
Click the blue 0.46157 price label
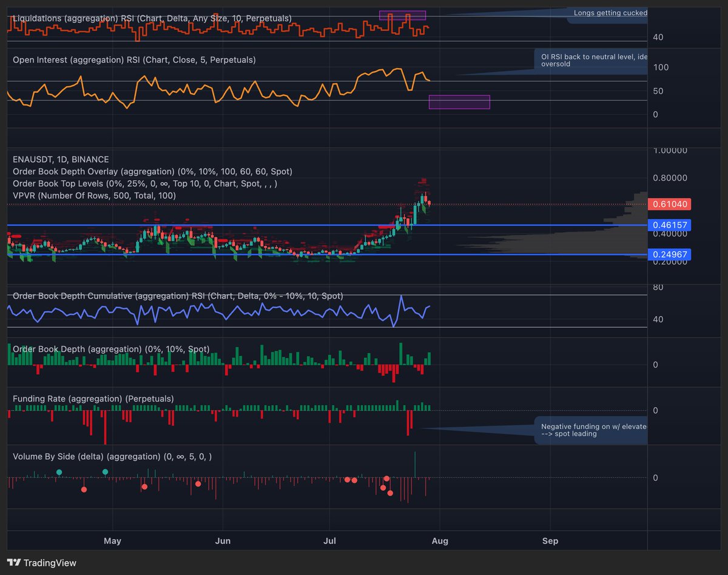coord(669,225)
